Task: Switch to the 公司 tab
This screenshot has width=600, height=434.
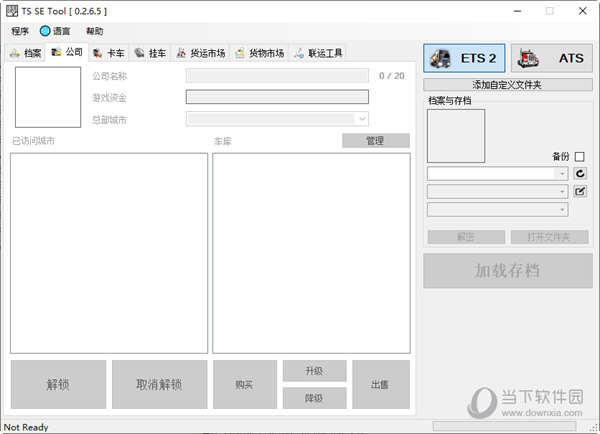Action: coord(67,52)
